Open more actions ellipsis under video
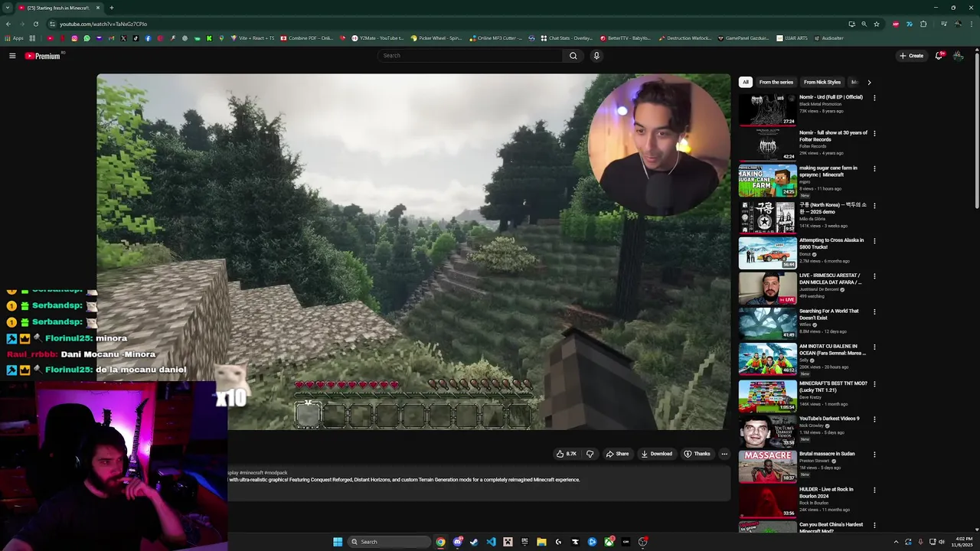This screenshot has height=551, width=980. tap(724, 454)
